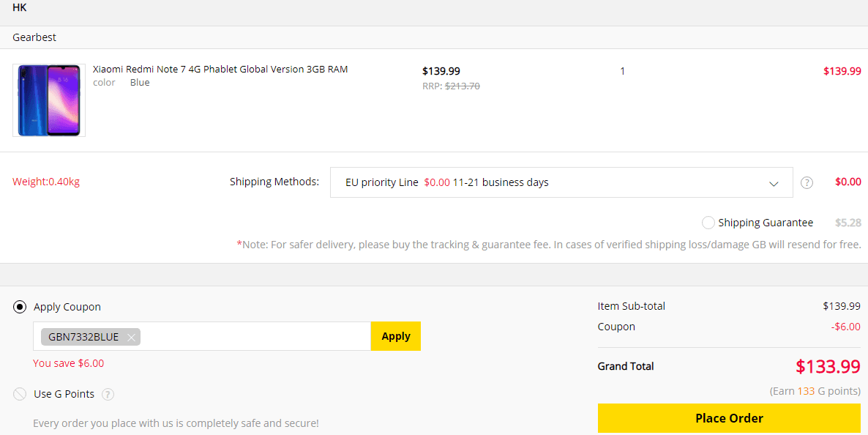
Task: Click the Grand Total $133.99 amount
Action: pyautogui.click(x=828, y=366)
